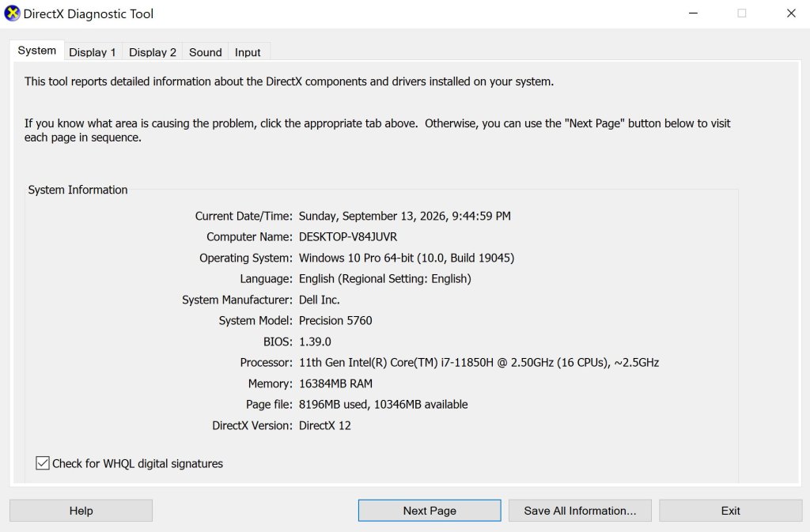This screenshot has width=810, height=532.
Task: Click the 'This tool reports detailed information' sentence
Action: click(x=289, y=81)
